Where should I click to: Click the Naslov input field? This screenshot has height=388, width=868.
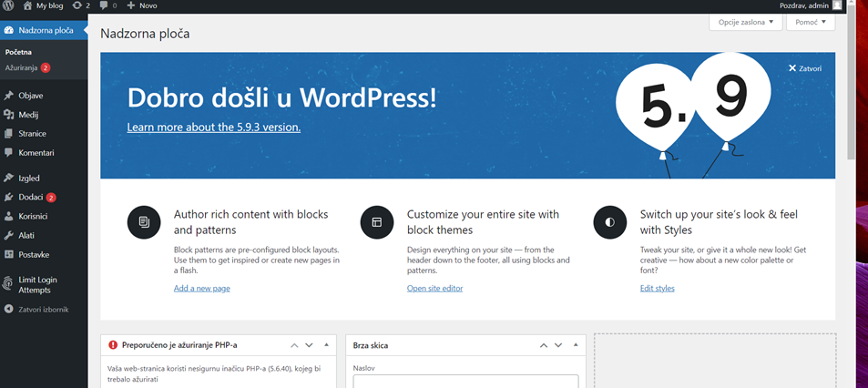point(465,382)
